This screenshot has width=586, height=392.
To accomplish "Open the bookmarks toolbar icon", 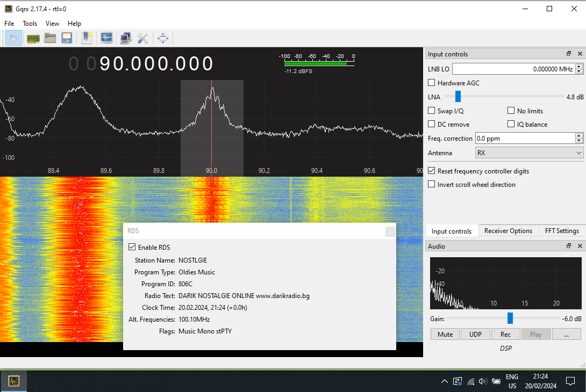I will click(x=87, y=38).
